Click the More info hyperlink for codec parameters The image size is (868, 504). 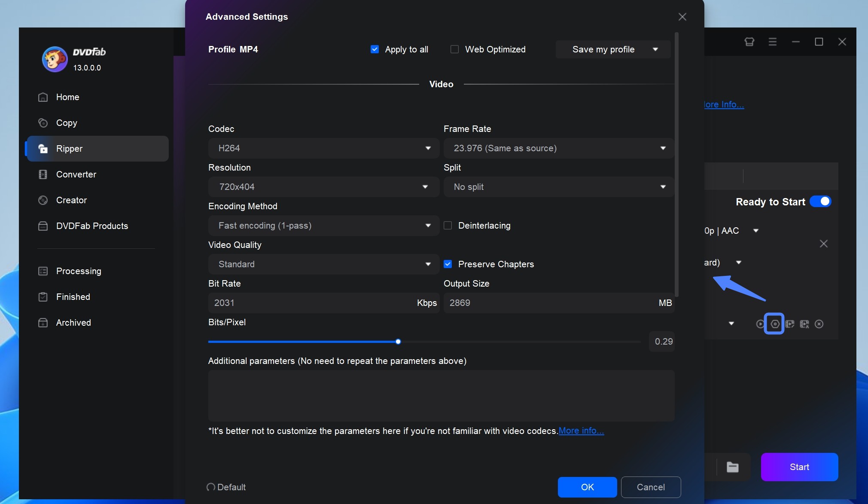[x=581, y=430]
